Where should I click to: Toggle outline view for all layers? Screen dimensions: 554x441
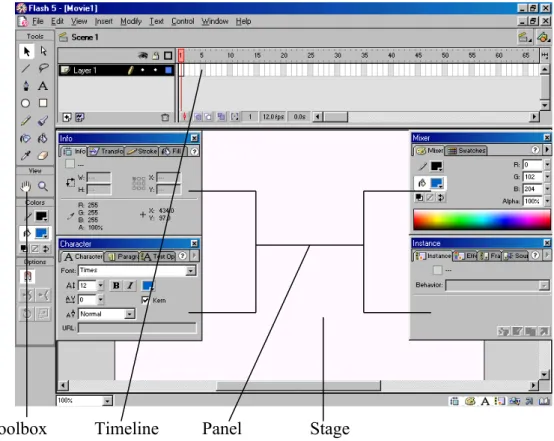[x=168, y=55]
